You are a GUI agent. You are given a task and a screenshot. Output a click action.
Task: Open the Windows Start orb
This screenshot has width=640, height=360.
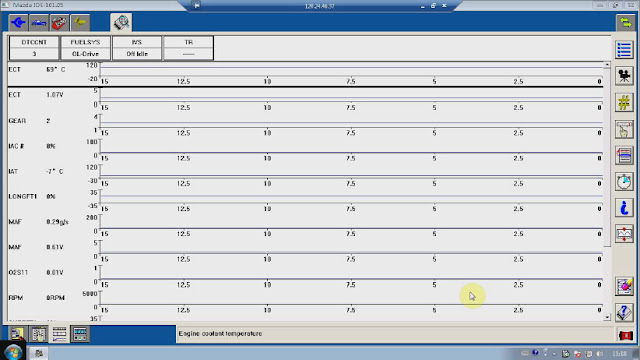[13, 352]
